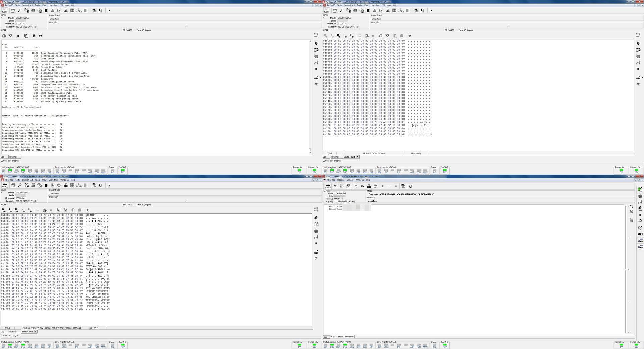Click the first sector arrow in bottom-left editor toolbar
644x349 pixels.
[4, 210]
